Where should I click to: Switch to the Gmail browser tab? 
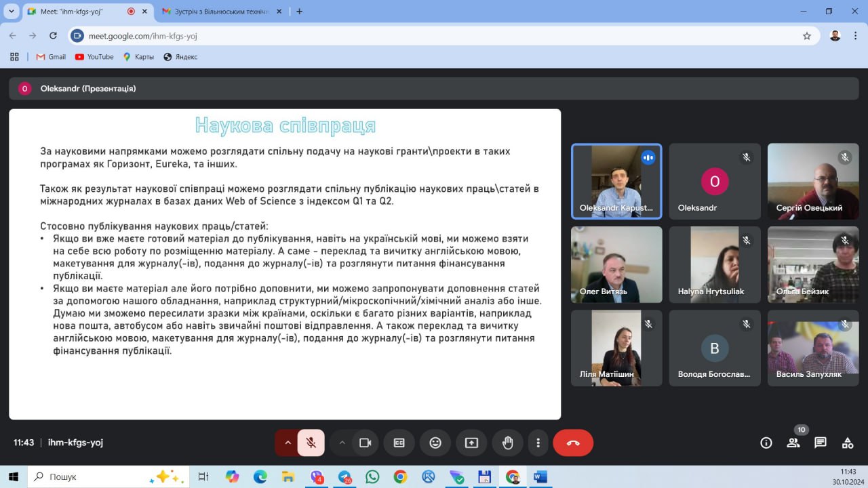click(x=215, y=12)
